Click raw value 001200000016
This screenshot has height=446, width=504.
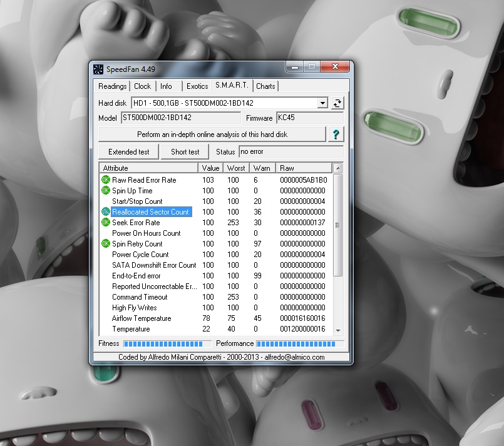point(302,329)
